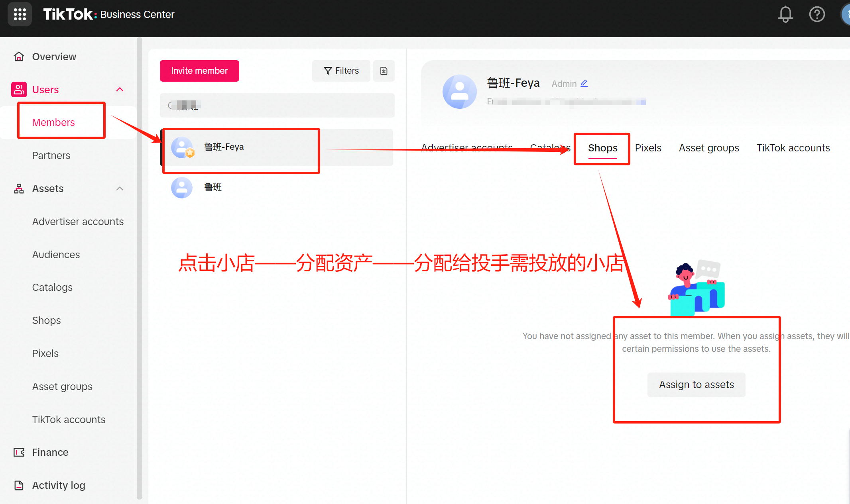Screen dimensions: 850x504
Task: Open Activity log in the sidebar
Action: click(x=59, y=485)
